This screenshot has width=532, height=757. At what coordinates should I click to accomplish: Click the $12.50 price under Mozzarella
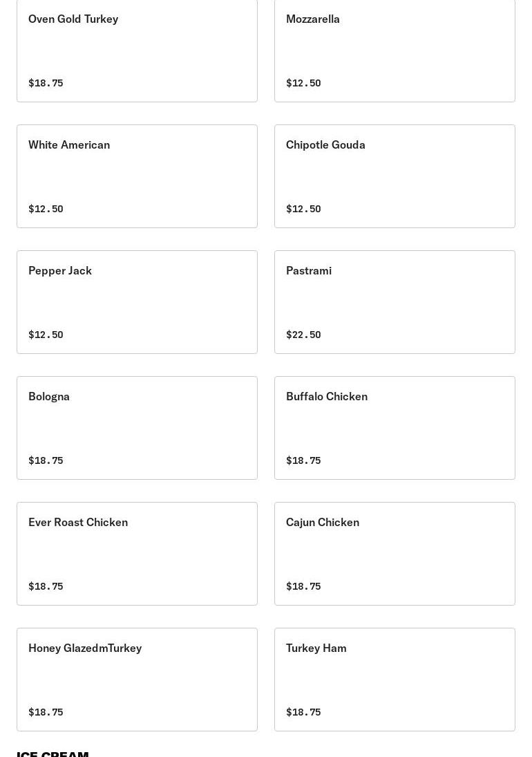click(x=303, y=83)
